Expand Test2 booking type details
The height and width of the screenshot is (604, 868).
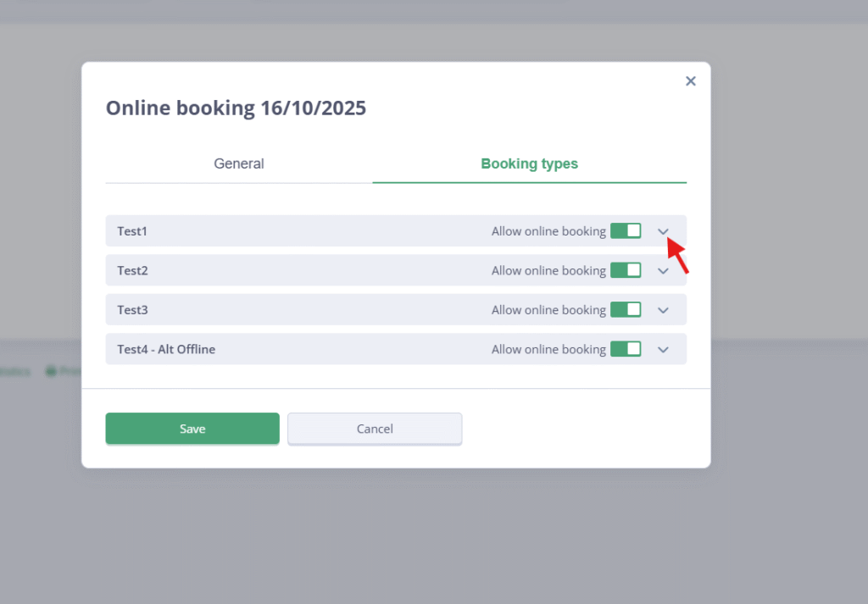(664, 271)
